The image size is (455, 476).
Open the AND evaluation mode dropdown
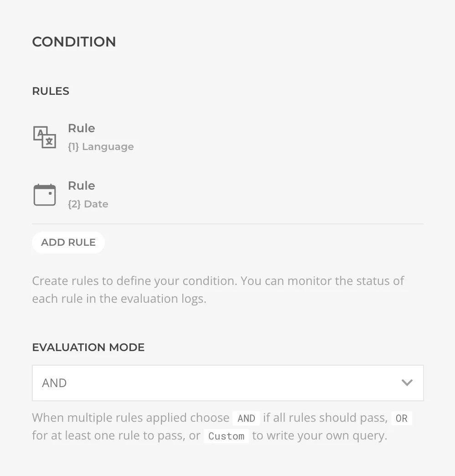[x=227, y=383]
